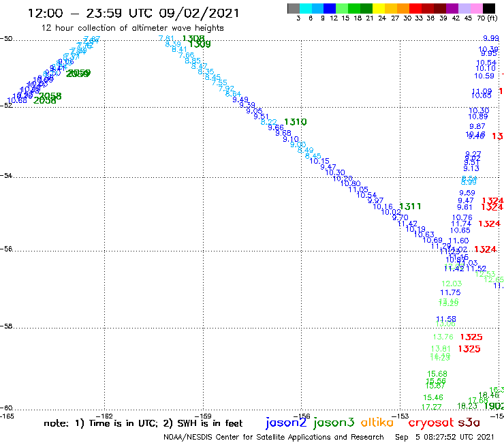Click the green time marker '2059'

[x=78, y=74]
